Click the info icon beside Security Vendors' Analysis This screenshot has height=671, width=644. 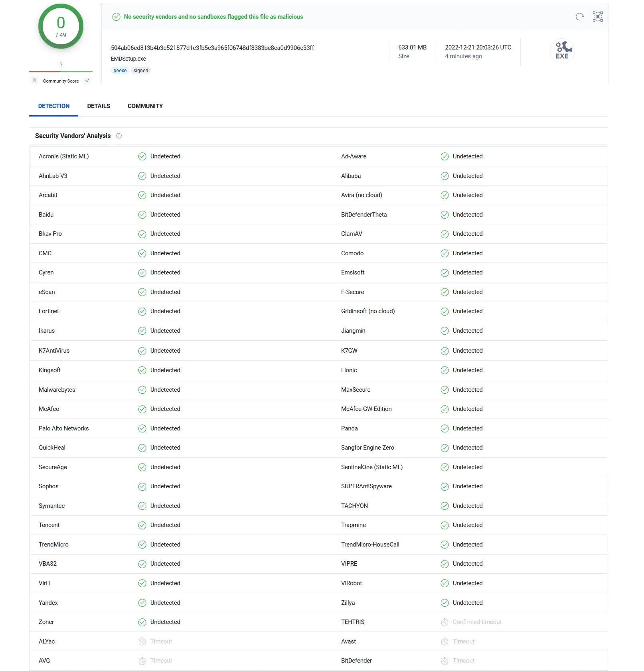(119, 136)
